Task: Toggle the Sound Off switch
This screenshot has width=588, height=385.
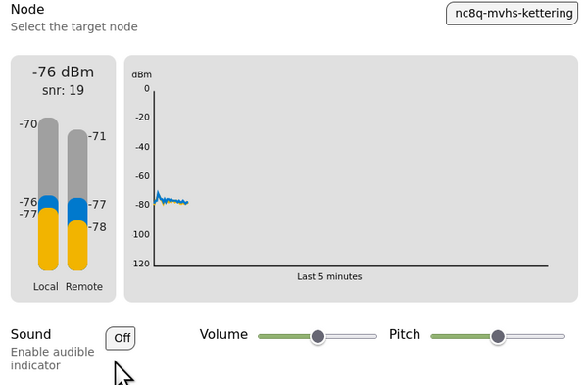Action: [121, 338]
